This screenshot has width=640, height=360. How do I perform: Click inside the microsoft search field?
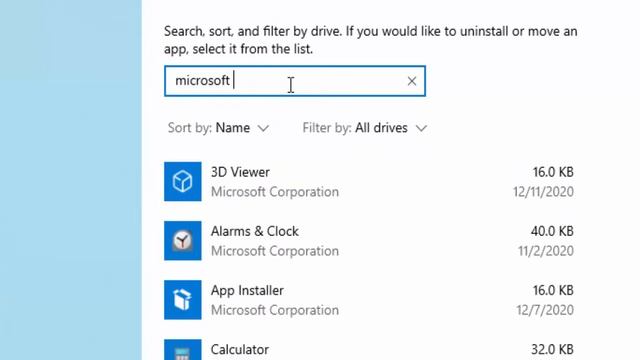click(x=295, y=81)
